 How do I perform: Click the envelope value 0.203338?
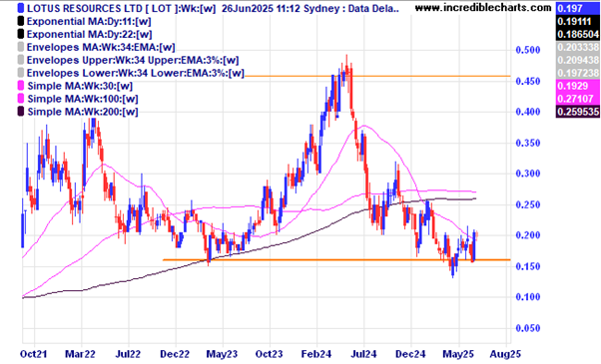pyautogui.click(x=577, y=48)
